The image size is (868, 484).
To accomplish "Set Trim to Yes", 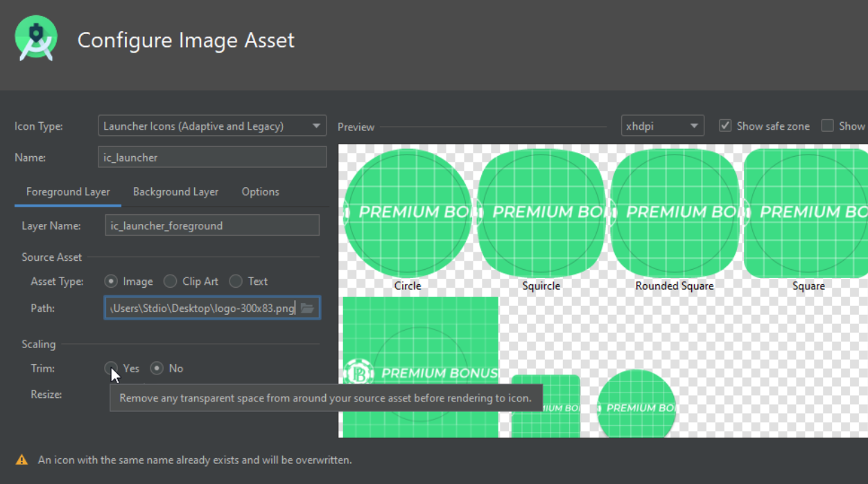I will [x=111, y=368].
